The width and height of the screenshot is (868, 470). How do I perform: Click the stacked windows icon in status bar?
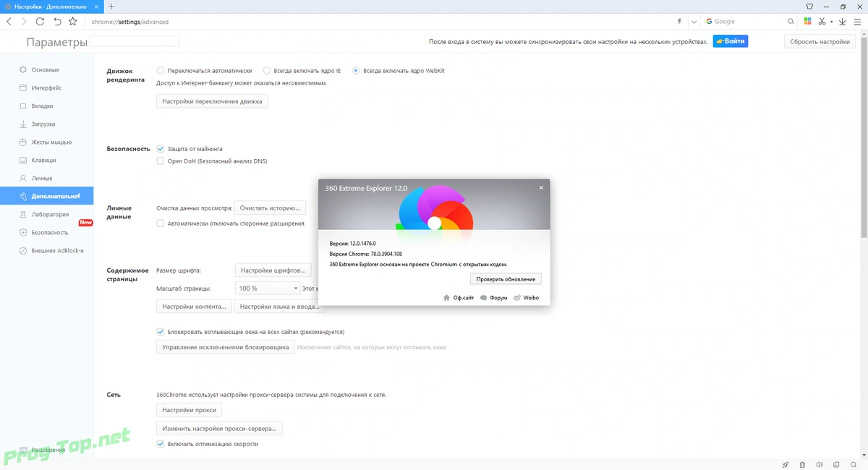(x=837, y=464)
